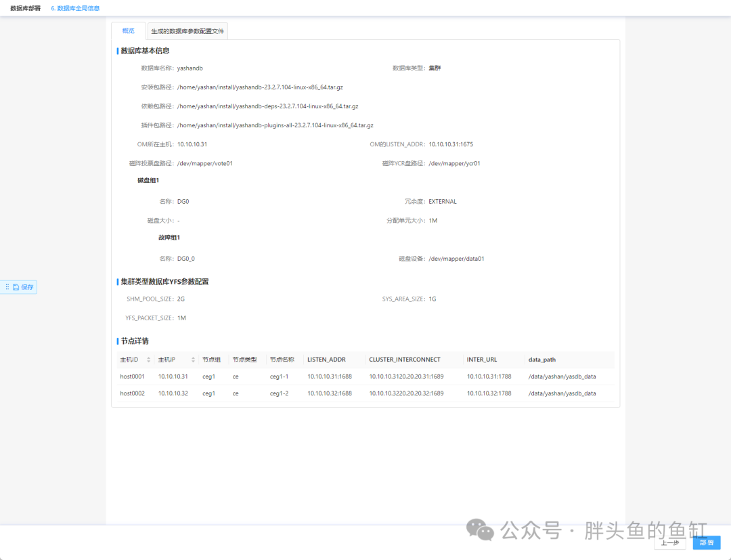Image resolution: width=731 pixels, height=560 pixels.
Task: Select the ceg1-1 node name cell
Action: click(280, 376)
